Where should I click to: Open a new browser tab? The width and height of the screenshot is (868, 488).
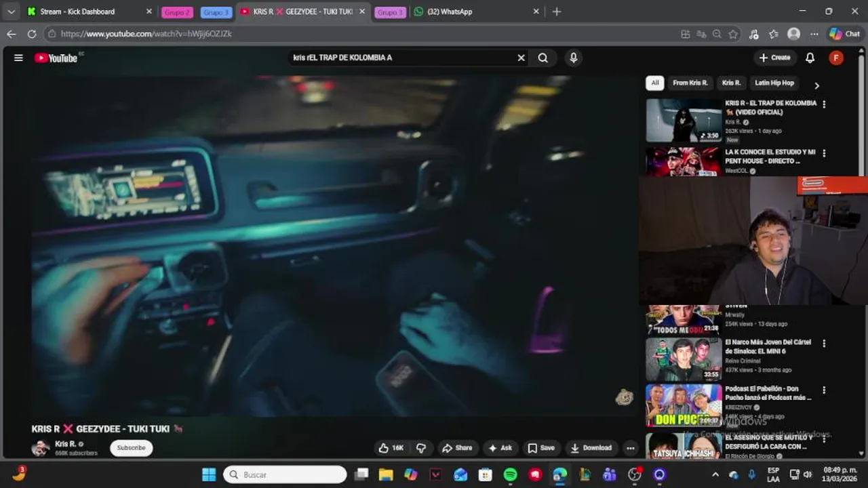tap(557, 12)
